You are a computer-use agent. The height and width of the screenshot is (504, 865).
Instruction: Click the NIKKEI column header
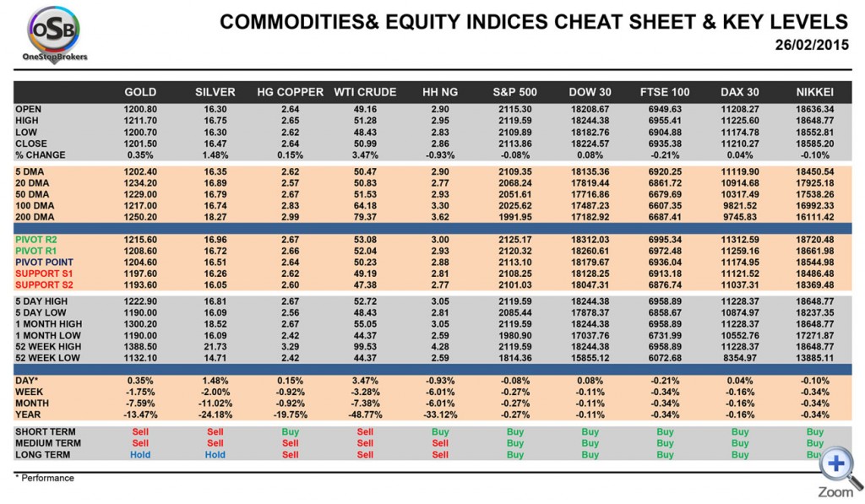tap(814, 91)
